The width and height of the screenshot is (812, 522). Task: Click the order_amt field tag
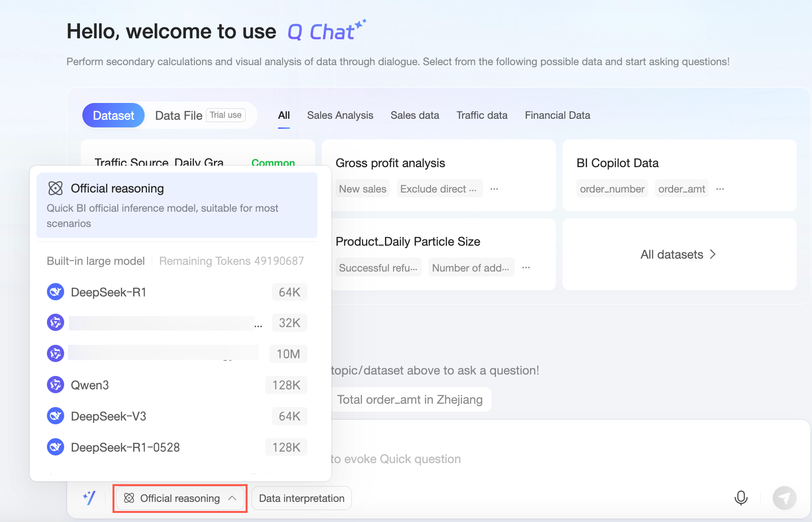pyautogui.click(x=681, y=189)
